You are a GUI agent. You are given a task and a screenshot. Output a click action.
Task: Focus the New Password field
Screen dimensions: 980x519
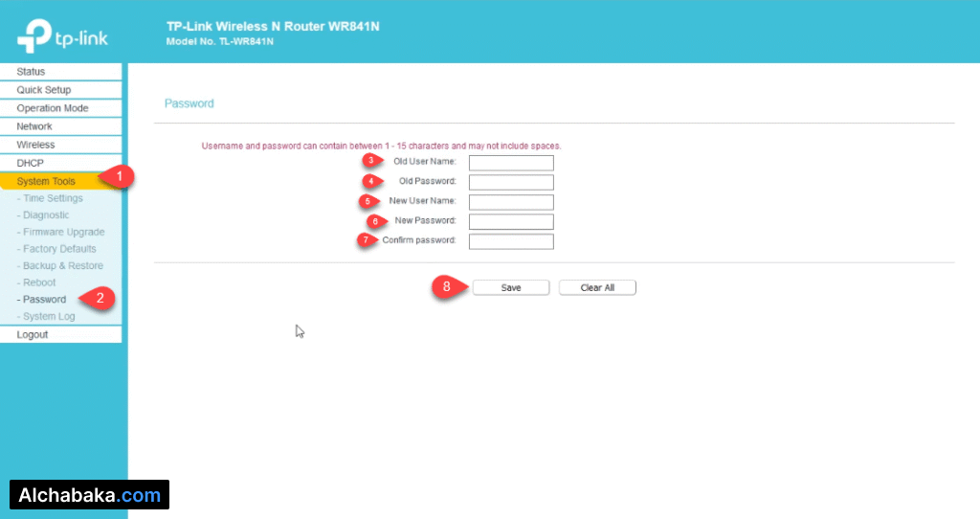click(511, 221)
